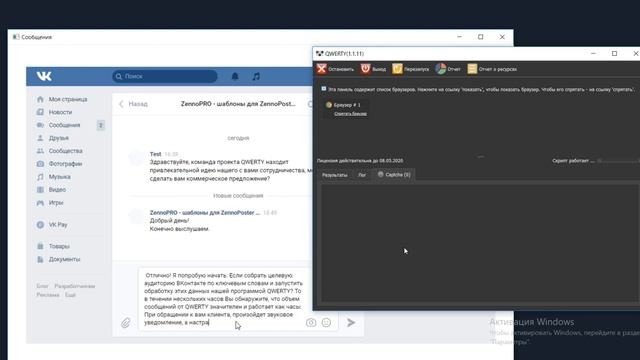Switch to the Лог tab

tap(362, 175)
